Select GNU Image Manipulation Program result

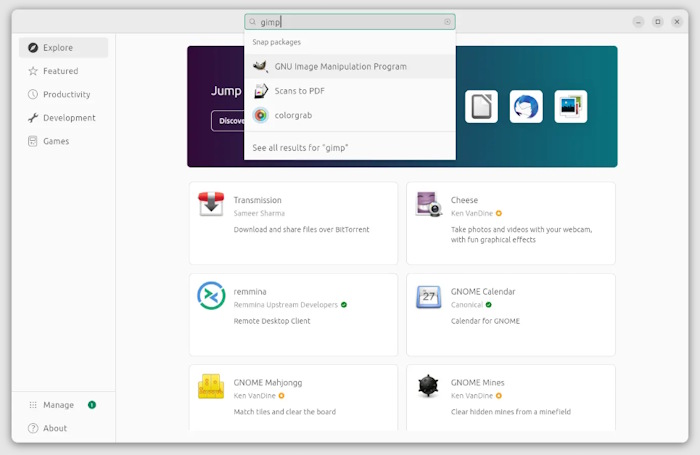click(350, 67)
